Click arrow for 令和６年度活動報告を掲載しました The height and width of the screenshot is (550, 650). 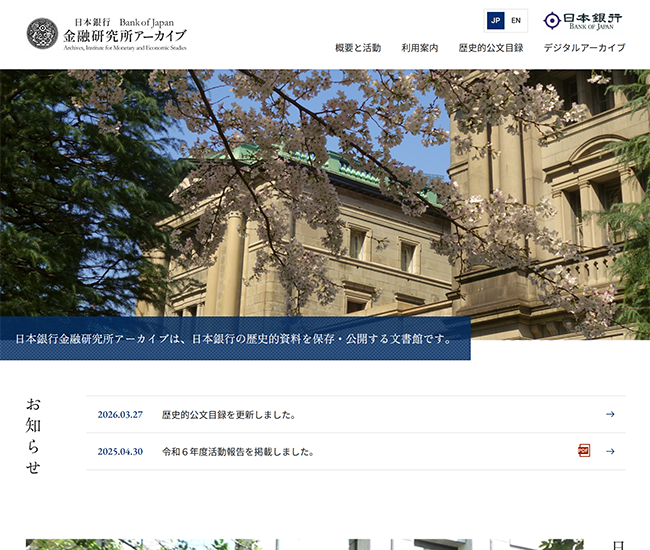tap(610, 451)
